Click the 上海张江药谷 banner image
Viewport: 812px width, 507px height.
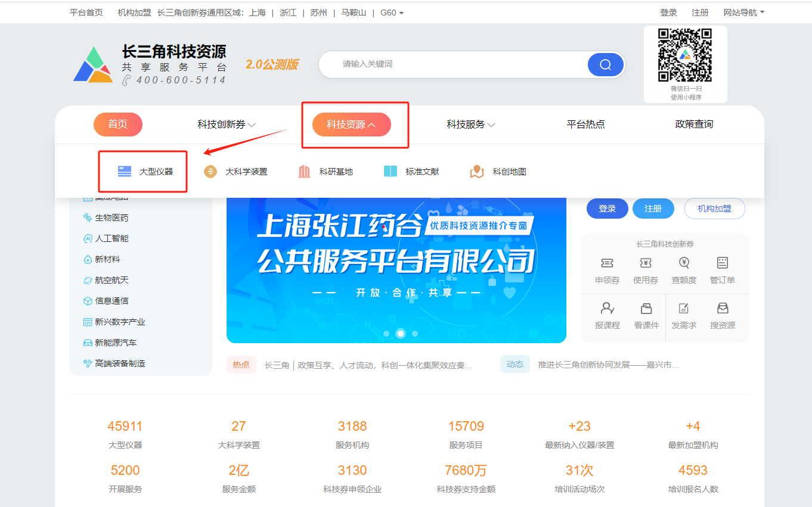396,270
